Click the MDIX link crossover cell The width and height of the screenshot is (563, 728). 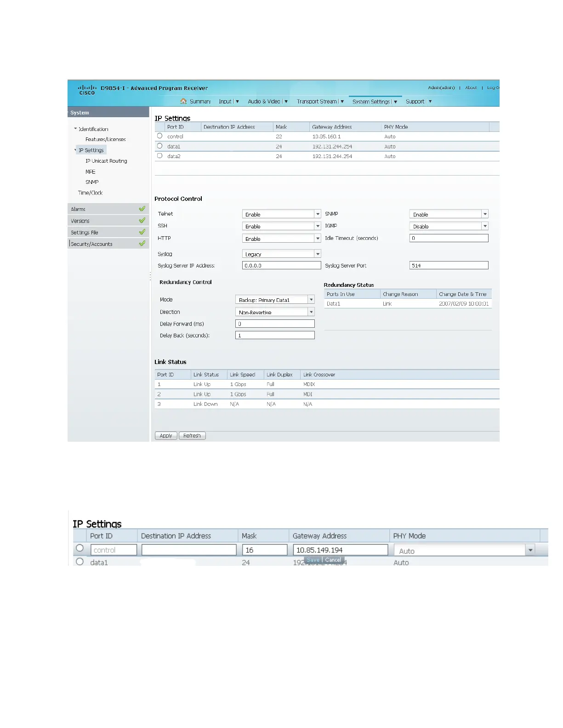pos(309,384)
